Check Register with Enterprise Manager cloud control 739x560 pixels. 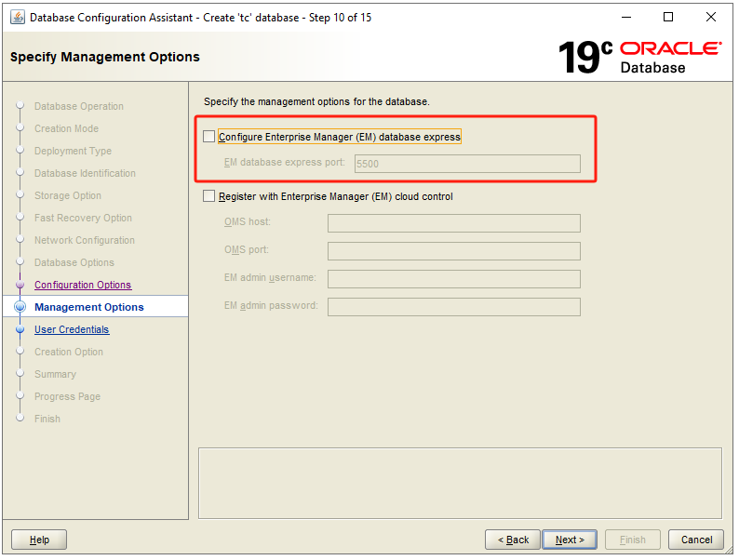click(208, 196)
